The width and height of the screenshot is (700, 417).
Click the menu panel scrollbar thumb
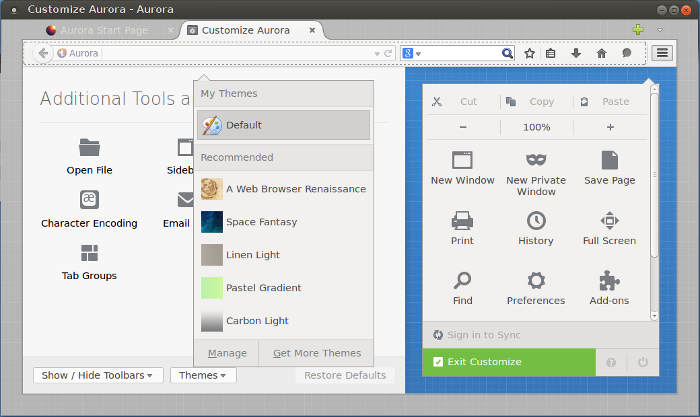click(654, 175)
